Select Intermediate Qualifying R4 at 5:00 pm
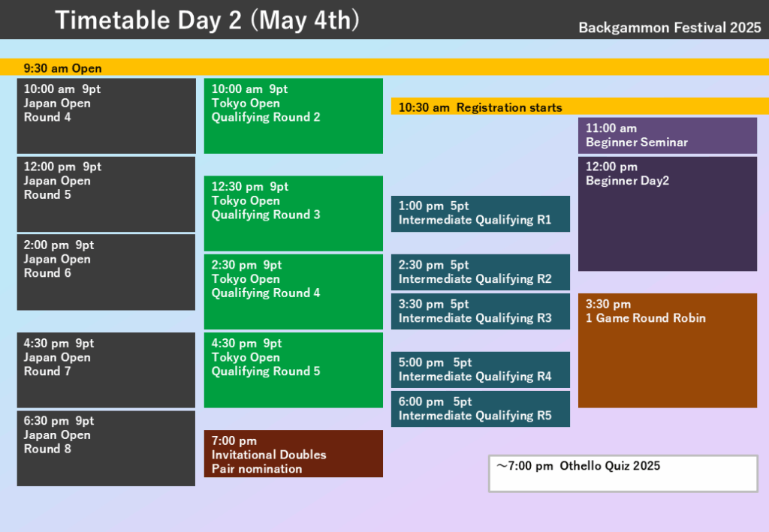Viewport: 769px width, 532px height. [480, 370]
